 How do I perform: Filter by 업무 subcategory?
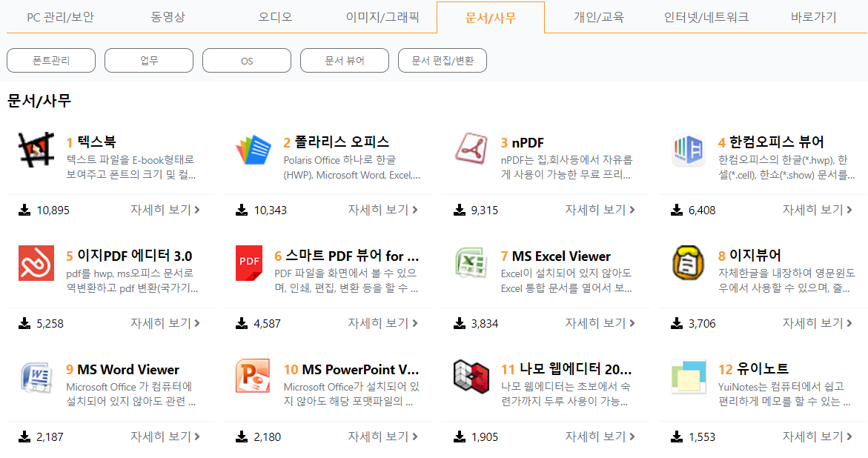(x=149, y=60)
